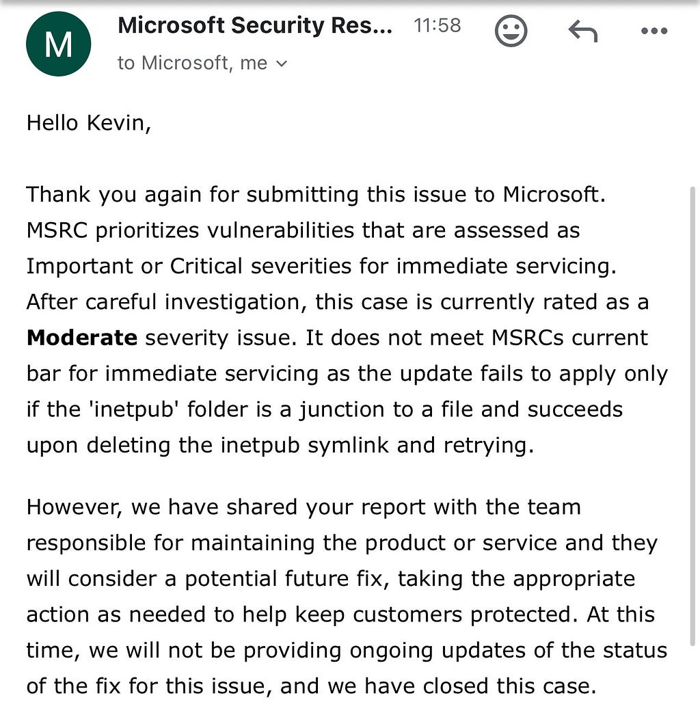Viewport: 700px width, 728px height.
Task: Tap the green M sender avatar
Action: [x=59, y=44]
